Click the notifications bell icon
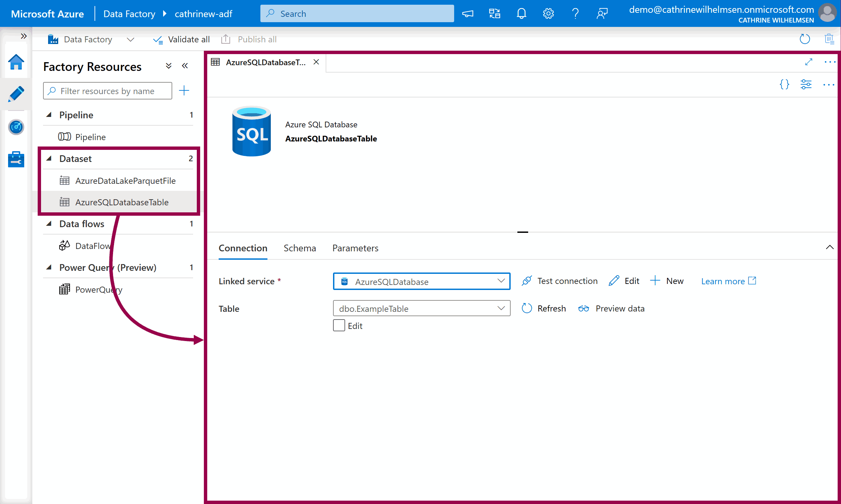Viewport: 841px width, 504px height. 521,13
